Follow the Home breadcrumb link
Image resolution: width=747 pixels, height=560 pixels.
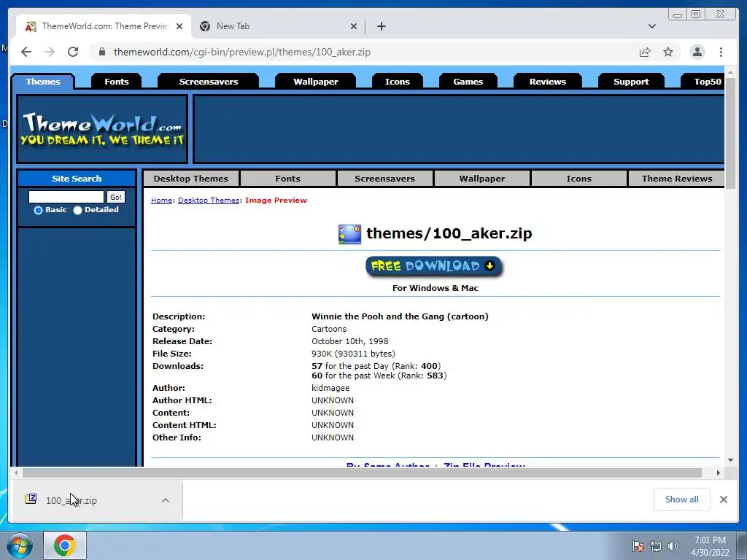[161, 201]
